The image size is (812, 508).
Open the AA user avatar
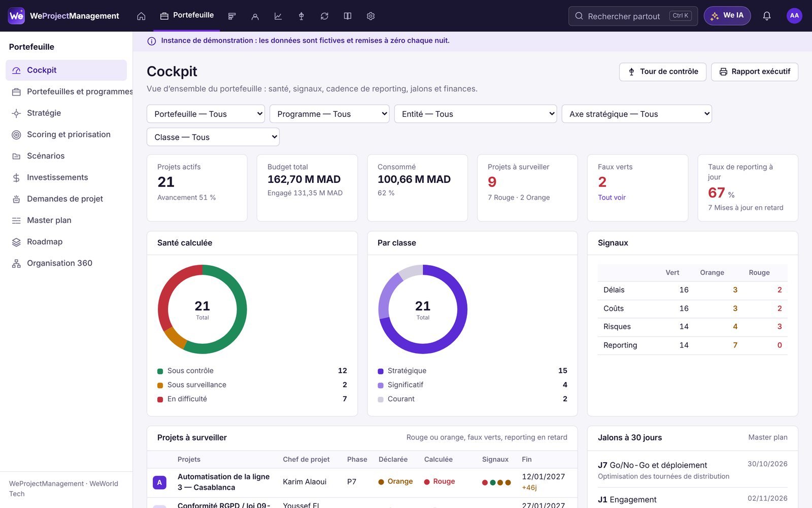(794, 16)
